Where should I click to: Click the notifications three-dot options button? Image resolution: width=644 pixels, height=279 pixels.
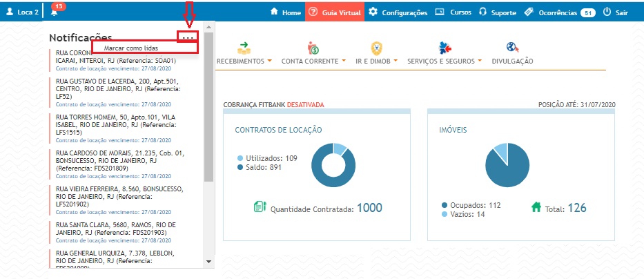click(x=188, y=37)
